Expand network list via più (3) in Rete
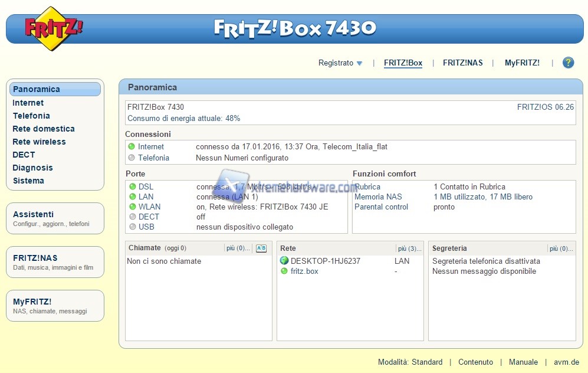The image size is (588, 373). [x=410, y=248]
